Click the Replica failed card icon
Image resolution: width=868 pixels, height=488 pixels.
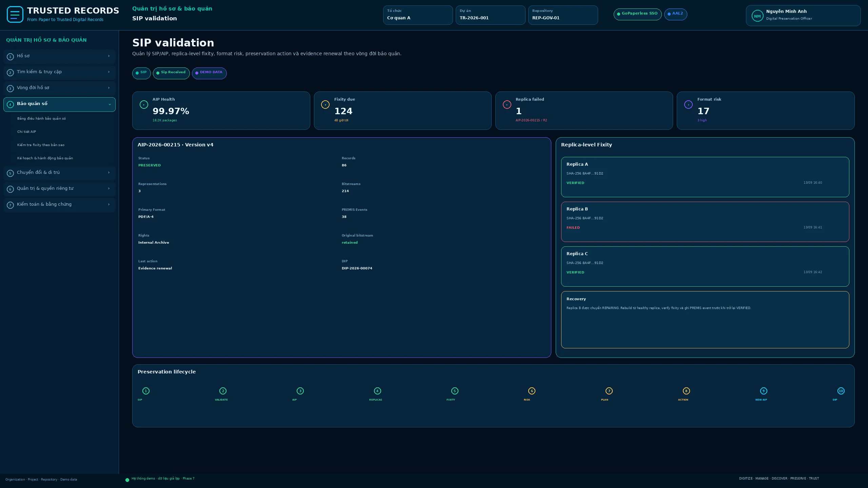[x=507, y=105]
